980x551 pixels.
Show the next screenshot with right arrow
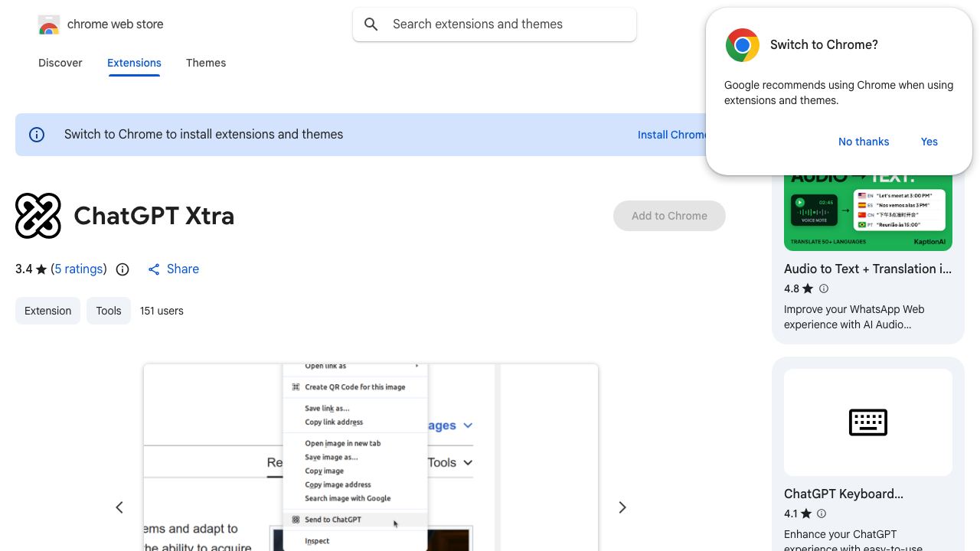[x=622, y=507]
